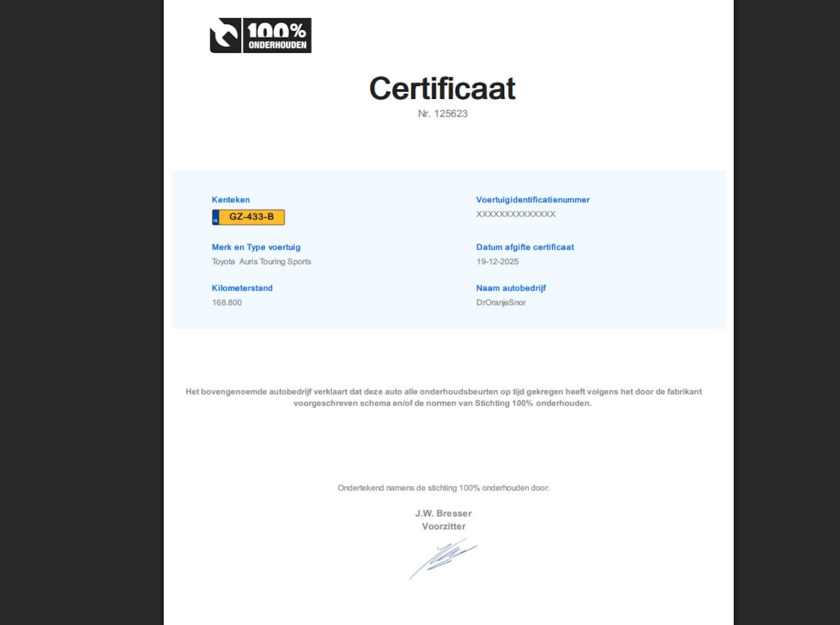The image size is (840, 625).
Task: Select the certificate number Nr. 125623
Action: pyautogui.click(x=442, y=113)
